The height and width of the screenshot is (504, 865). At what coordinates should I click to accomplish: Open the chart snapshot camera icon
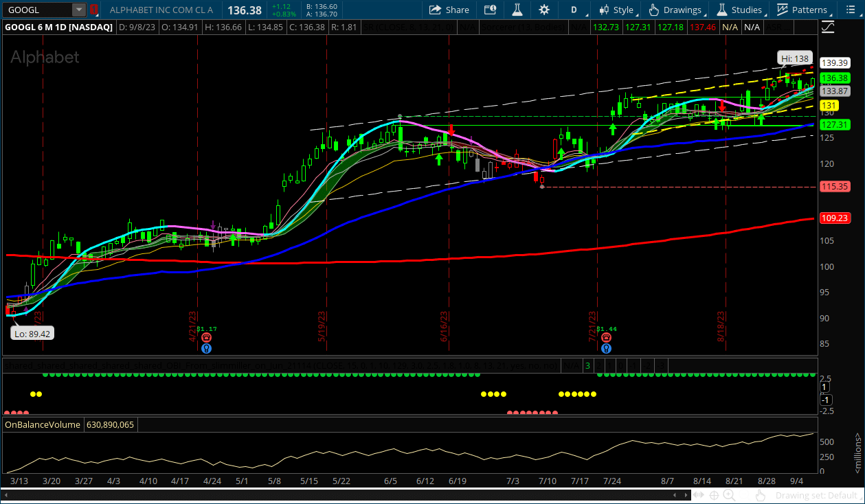pyautogui.click(x=489, y=10)
